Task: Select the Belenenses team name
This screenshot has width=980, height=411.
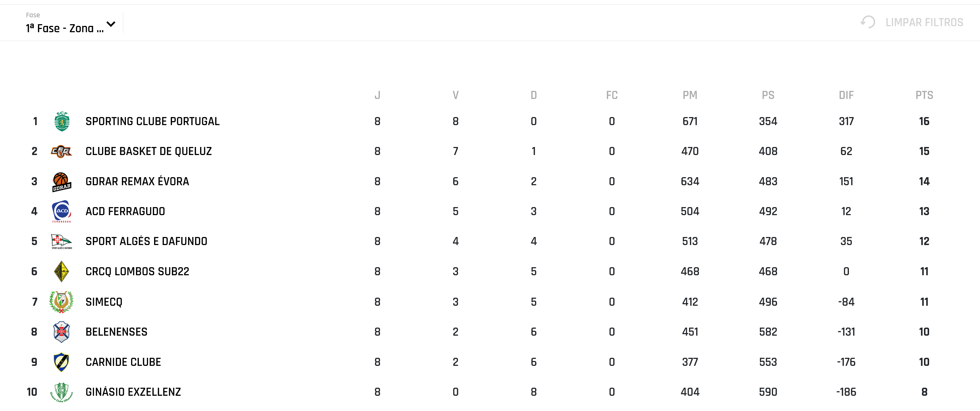Action: [x=116, y=332]
